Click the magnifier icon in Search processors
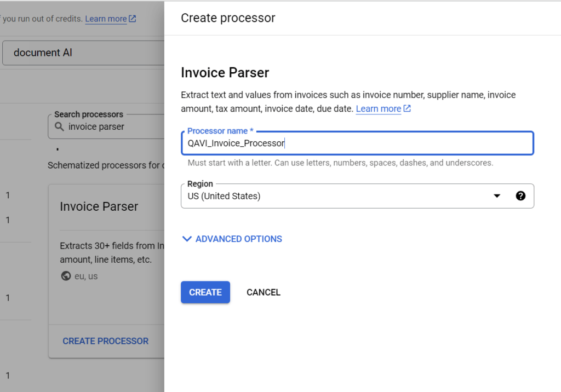Screen dimensions: 561x392 [x=59, y=126]
